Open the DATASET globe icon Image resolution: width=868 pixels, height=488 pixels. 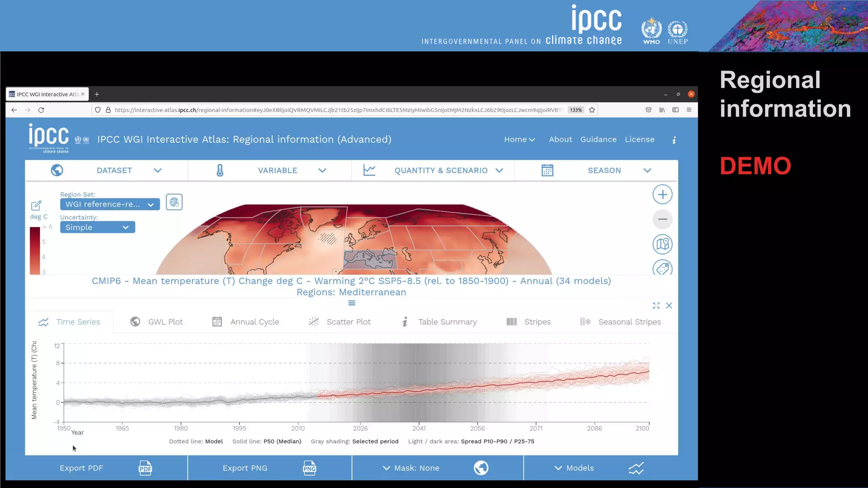(x=57, y=170)
